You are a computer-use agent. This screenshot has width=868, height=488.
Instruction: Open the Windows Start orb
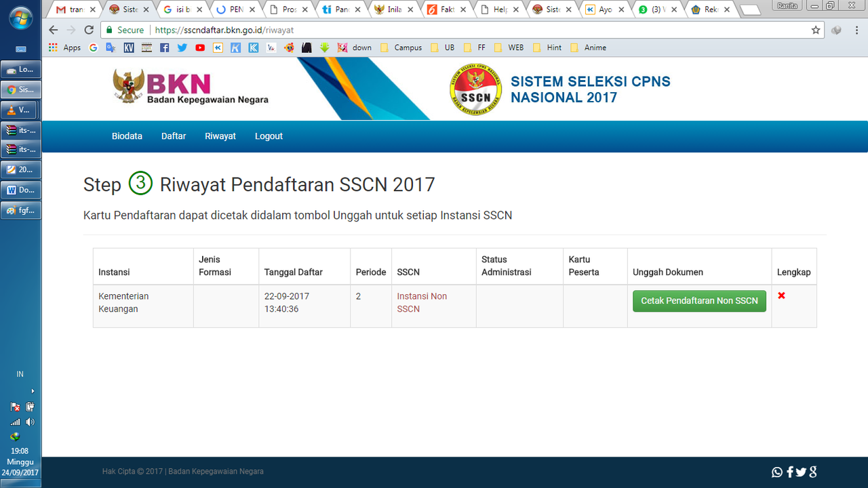coord(20,17)
